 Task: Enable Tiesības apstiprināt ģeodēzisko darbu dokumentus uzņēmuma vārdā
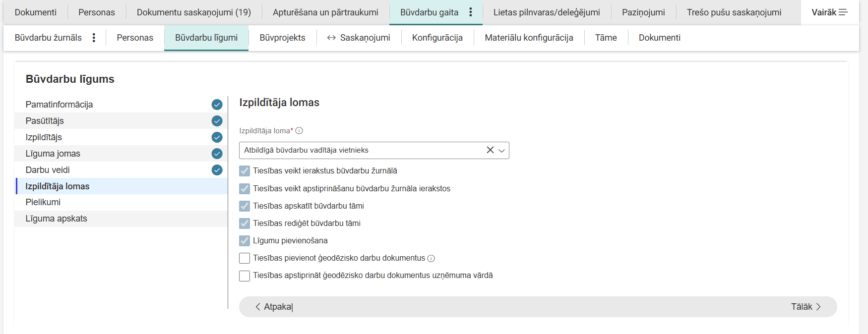click(245, 276)
